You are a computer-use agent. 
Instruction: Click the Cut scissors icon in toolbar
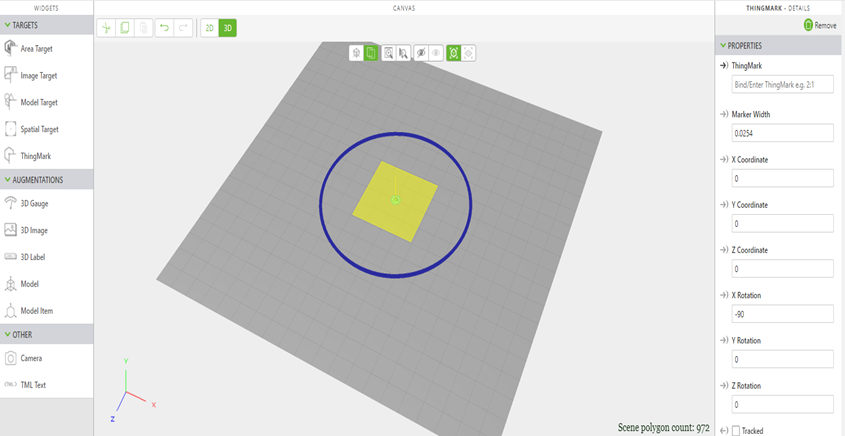106,28
